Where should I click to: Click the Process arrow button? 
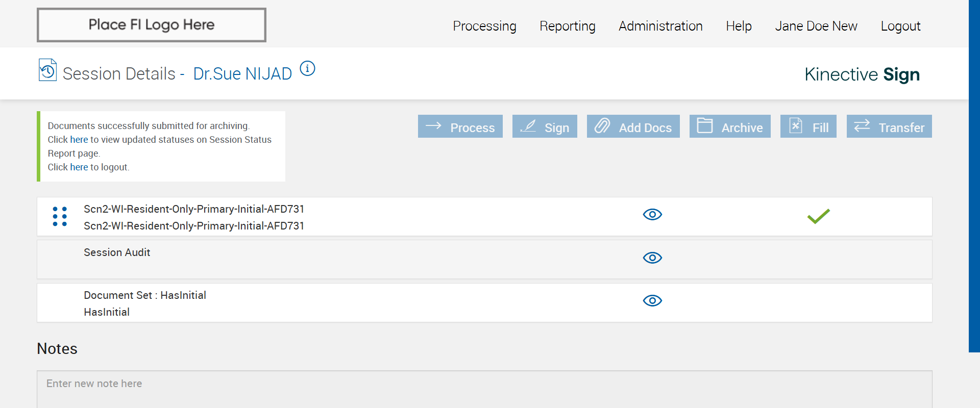point(460,126)
